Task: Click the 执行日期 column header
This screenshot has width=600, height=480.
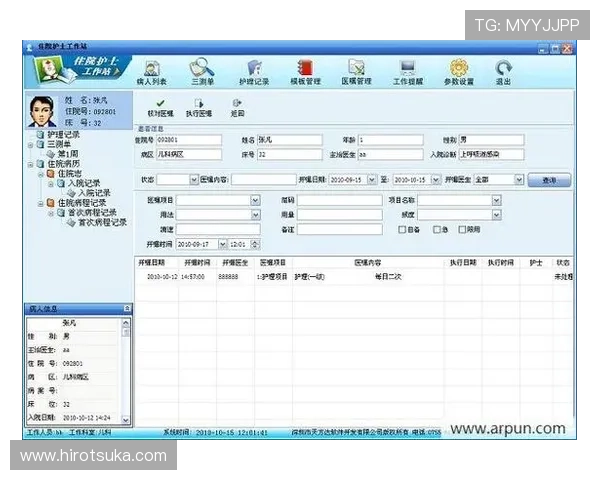Action: coord(463,263)
